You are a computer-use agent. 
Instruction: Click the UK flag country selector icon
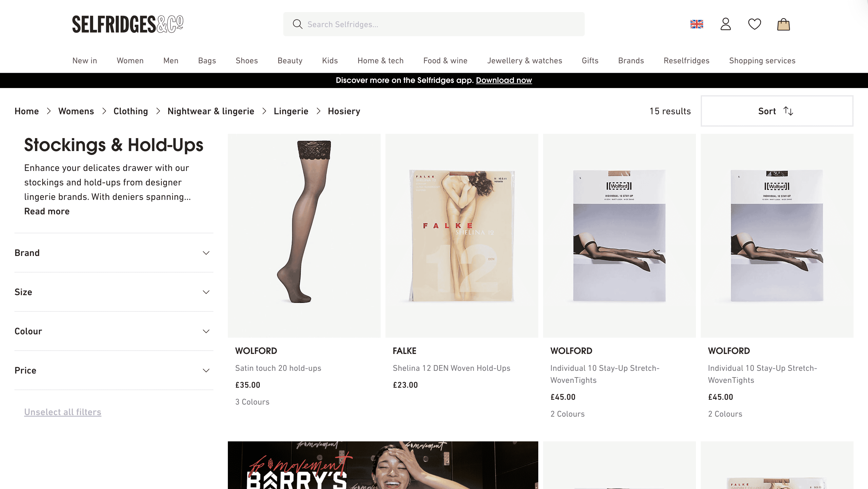point(697,24)
